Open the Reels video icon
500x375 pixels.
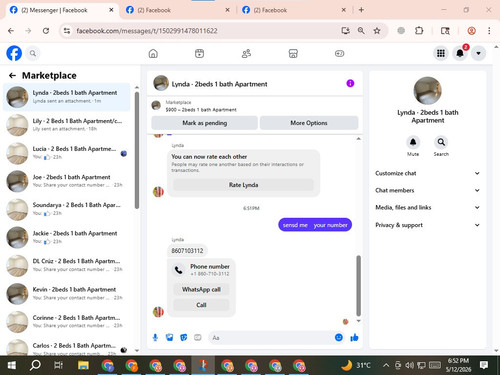(199, 54)
